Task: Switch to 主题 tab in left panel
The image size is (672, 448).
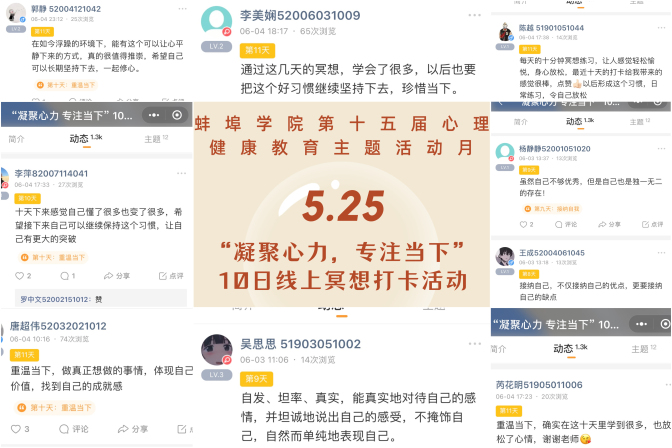Action: (156, 139)
